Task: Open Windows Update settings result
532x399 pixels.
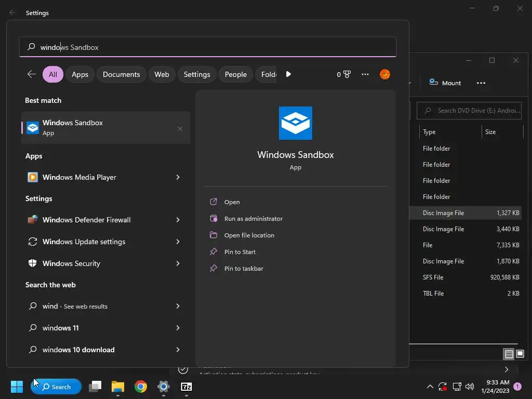Action: point(105,242)
